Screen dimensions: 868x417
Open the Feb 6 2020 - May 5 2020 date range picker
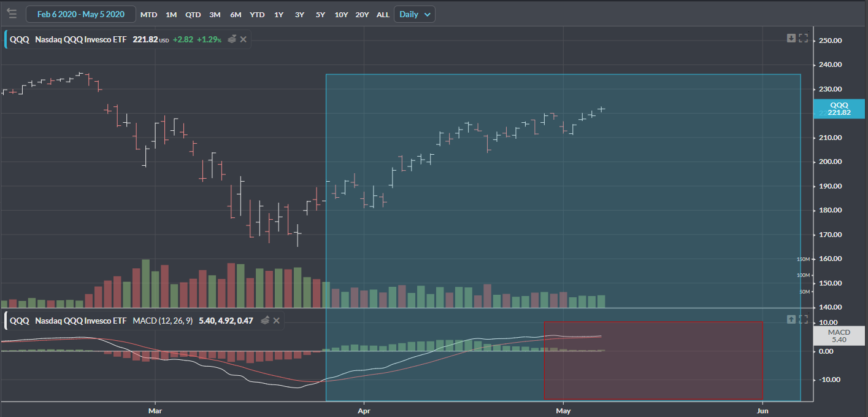[80, 14]
